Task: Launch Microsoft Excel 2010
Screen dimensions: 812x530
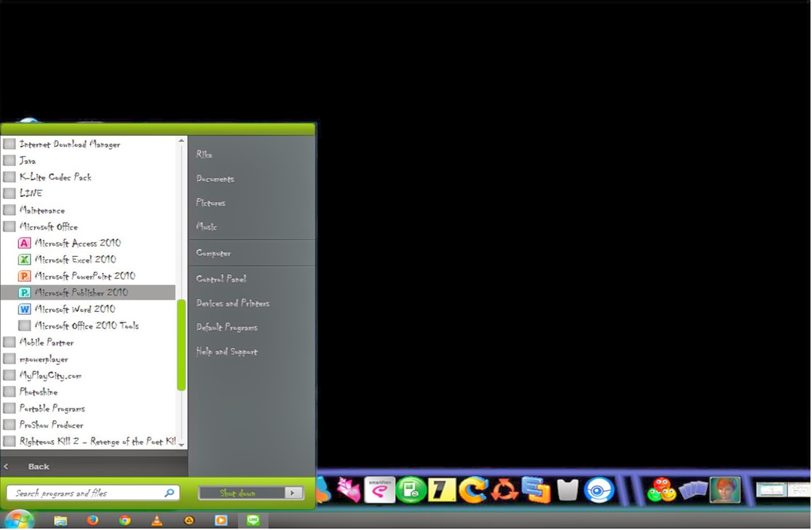Action: (67, 259)
